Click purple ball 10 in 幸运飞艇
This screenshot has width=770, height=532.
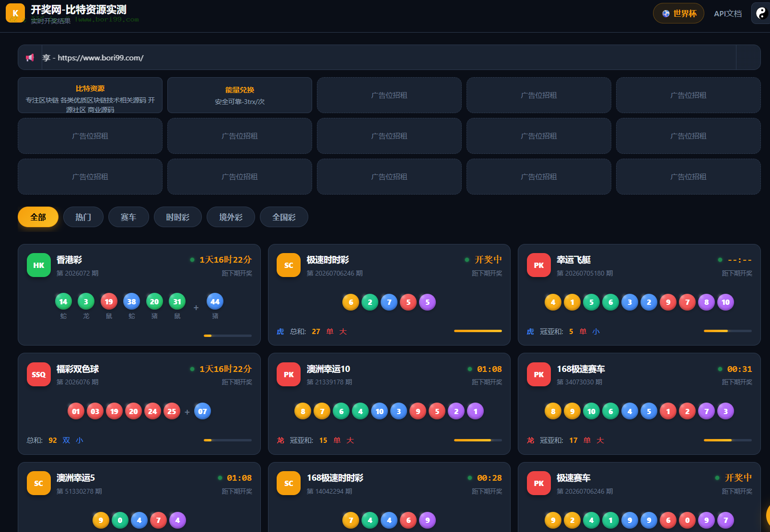point(725,302)
